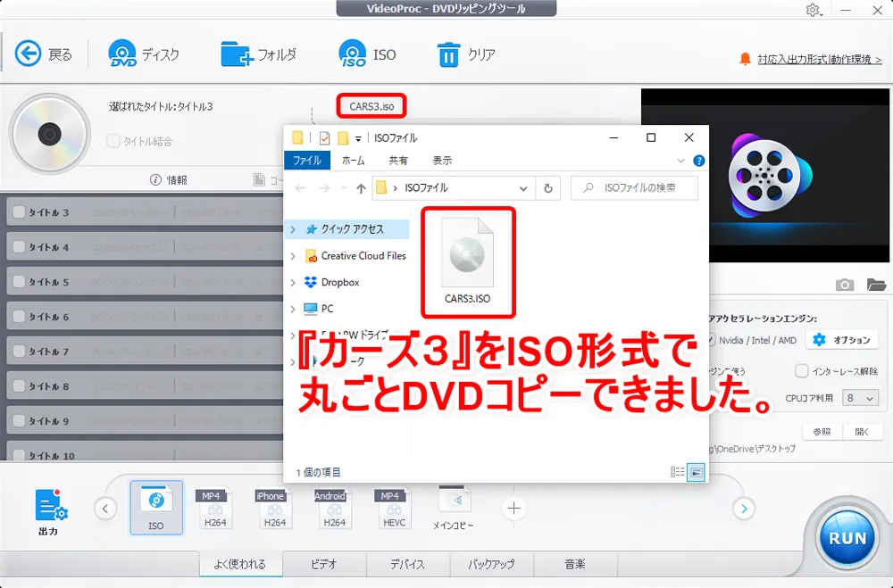Check the タイトル 7 row checkbox

click(x=19, y=352)
